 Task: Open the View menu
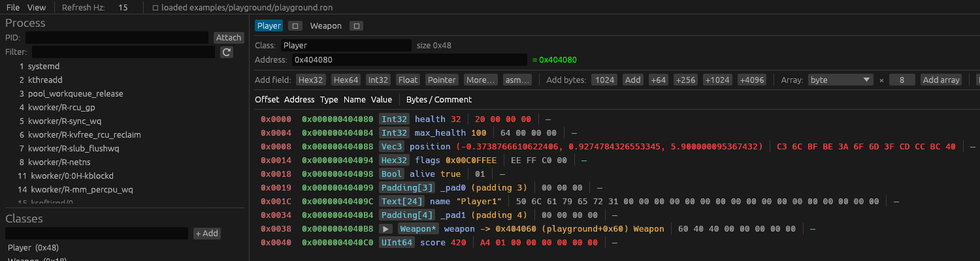37,8
